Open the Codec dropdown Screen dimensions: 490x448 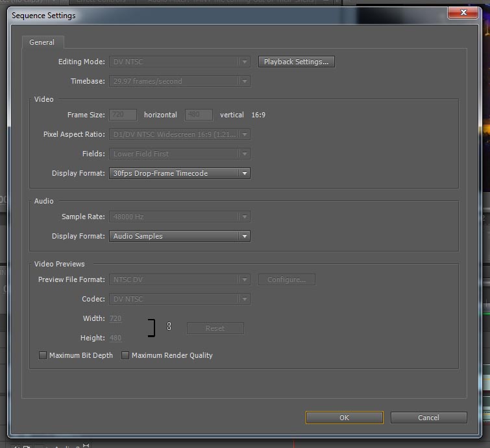coord(180,299)
